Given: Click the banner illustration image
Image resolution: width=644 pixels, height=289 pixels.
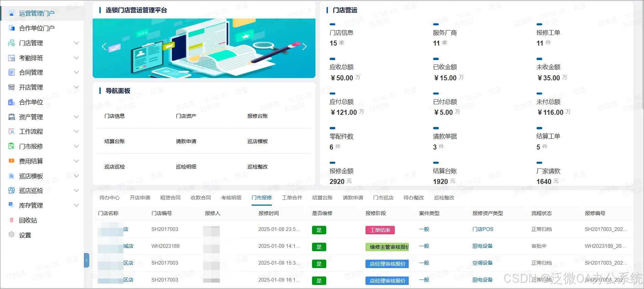Looking at the screenshot, I should tap(204, 48).
